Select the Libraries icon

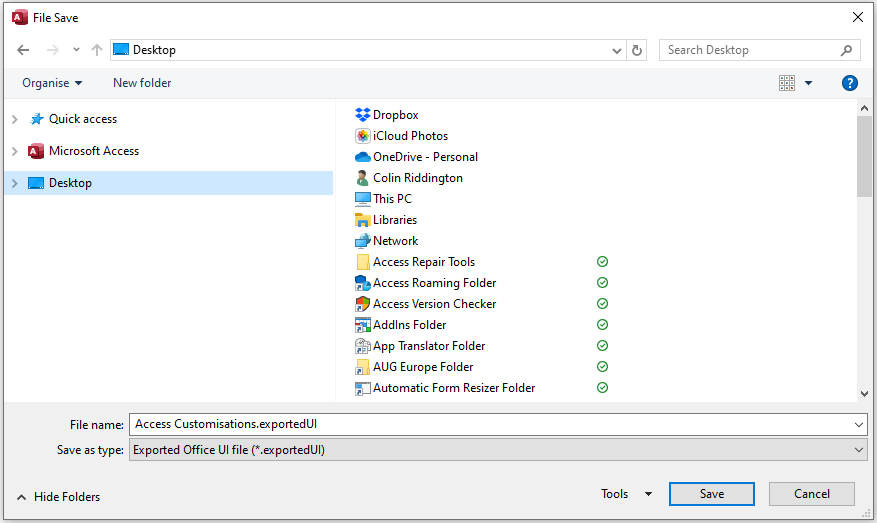tap(362, 220)
